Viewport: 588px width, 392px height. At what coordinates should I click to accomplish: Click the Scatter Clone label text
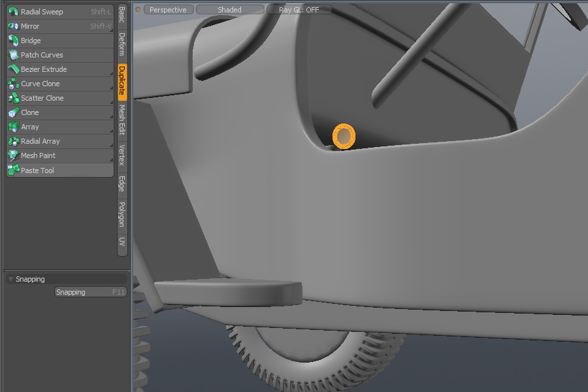[42, 98]
